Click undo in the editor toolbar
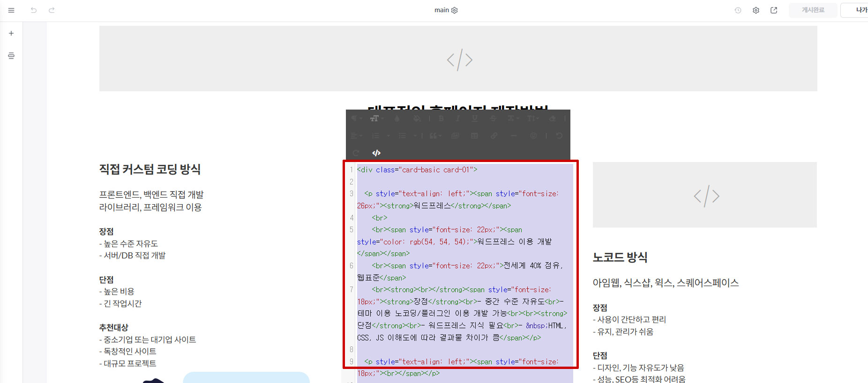 559,136
